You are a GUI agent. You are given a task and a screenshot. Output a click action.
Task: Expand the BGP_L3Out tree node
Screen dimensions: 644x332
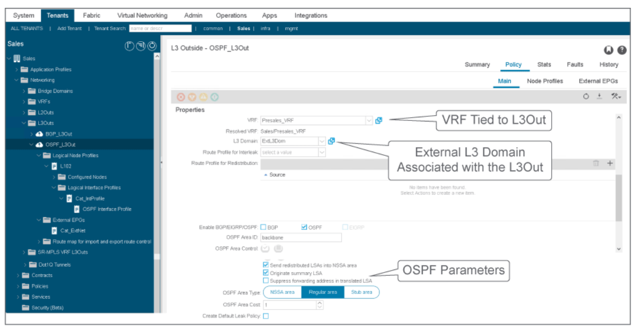31,134
